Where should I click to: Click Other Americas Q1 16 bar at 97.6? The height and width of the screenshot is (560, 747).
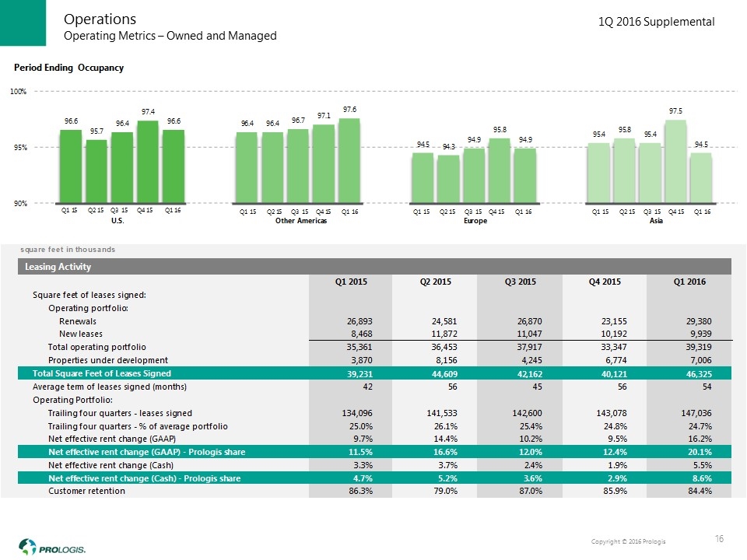(x=349, y=160)
